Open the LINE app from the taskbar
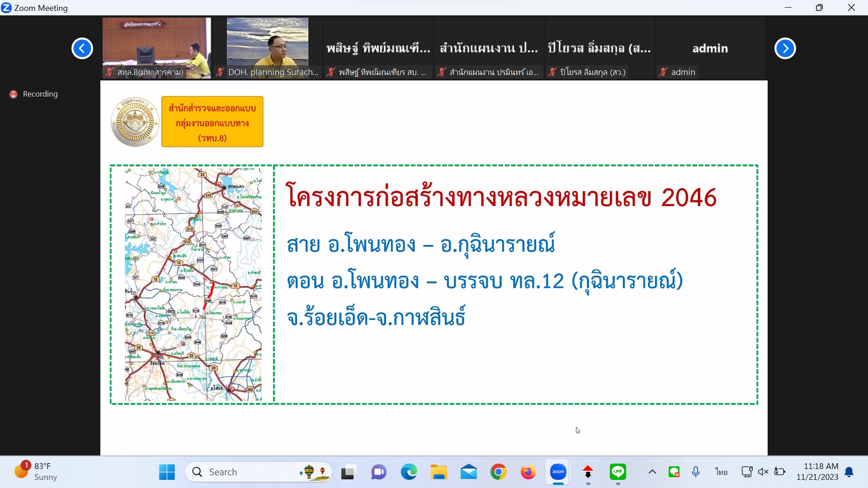Viewport: 868px width, 488px height. coord(618,472)
